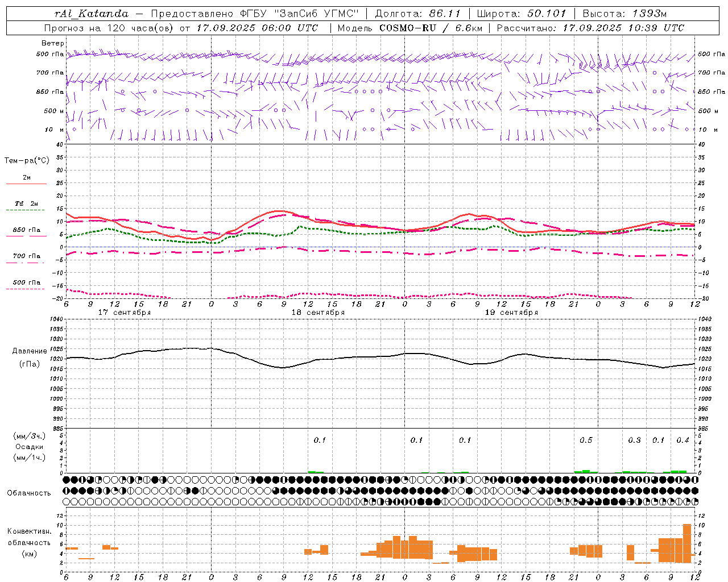Click the longitude value Долгота: 86.11
This screenshot has width=728, height=582.
click(x=417, y=14)
